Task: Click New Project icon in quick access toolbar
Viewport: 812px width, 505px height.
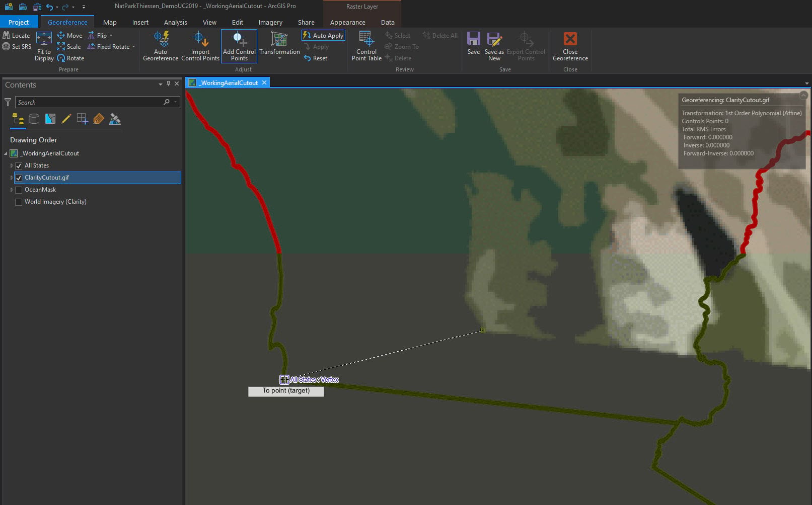Action: tap(9, 7)
